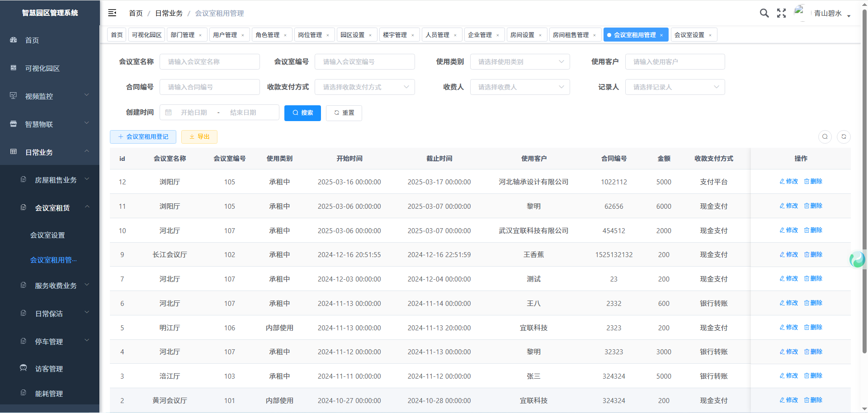Click the round search toggle icon above table
The width and height of the screenshot is (868, 413).
pyautogui.click(x=825, y=136)
